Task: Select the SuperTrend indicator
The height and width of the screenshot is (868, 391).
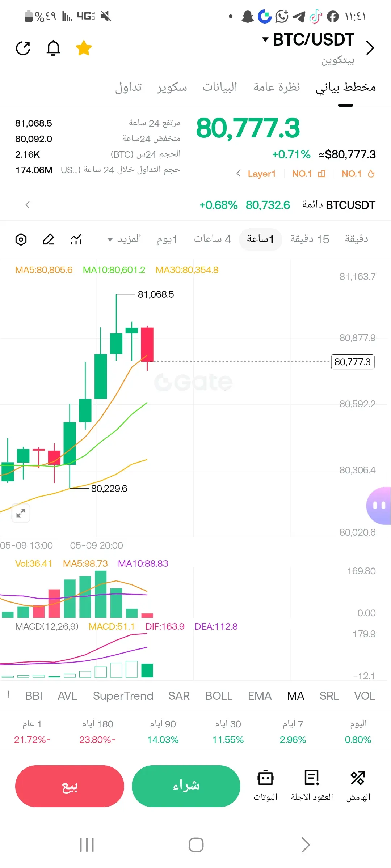Action: (123, 696)
